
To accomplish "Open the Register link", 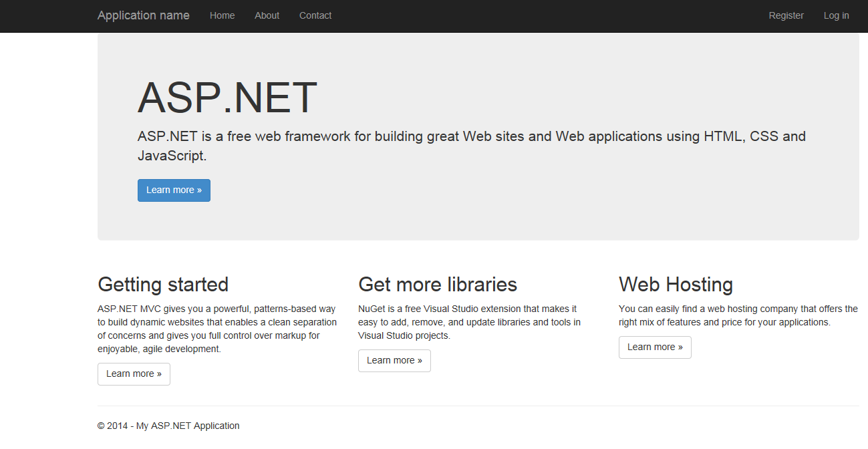I will [786, 15].
